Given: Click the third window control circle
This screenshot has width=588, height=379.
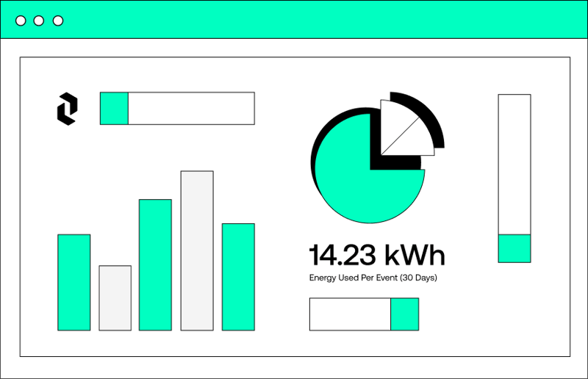Looking at the screenshot, I should [58, 21].
